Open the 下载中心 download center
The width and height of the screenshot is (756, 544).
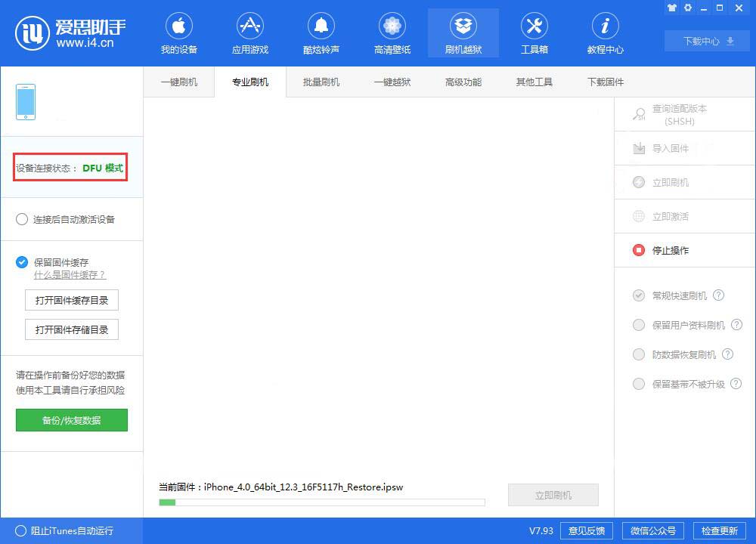(x=706, y=42)
